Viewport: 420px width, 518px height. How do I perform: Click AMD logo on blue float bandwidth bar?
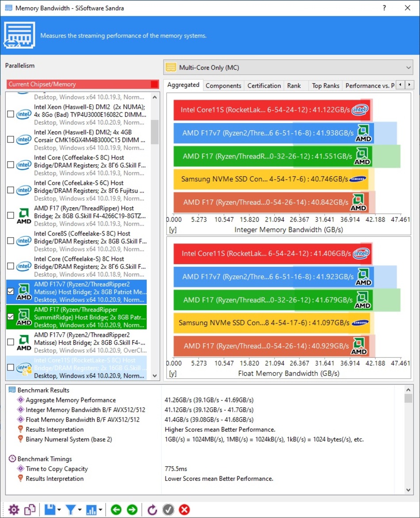pyautogui.click(x=363, y=277)
